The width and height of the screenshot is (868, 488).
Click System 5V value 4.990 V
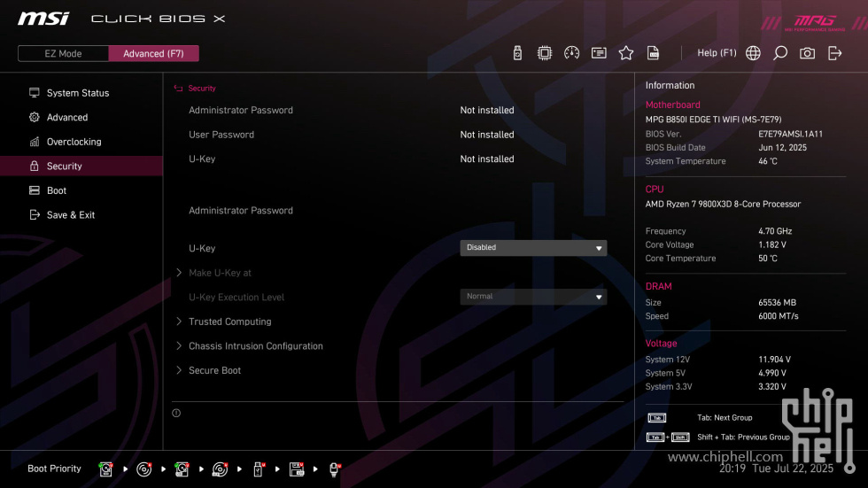772,374
